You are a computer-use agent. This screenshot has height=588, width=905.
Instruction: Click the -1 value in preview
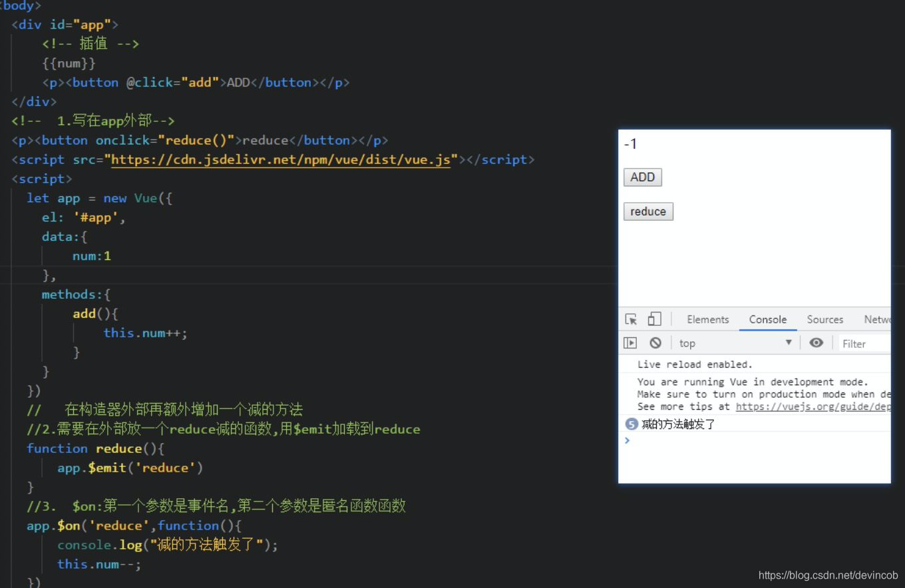pos(630,144)
